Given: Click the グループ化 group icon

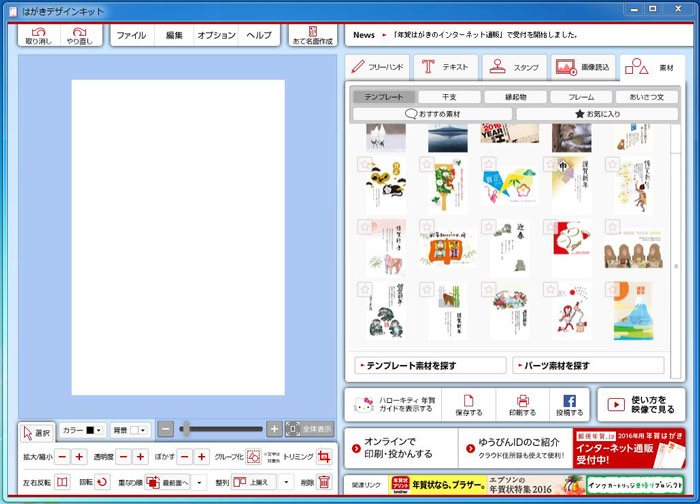Looking at the screenshot, I should 253,457.
